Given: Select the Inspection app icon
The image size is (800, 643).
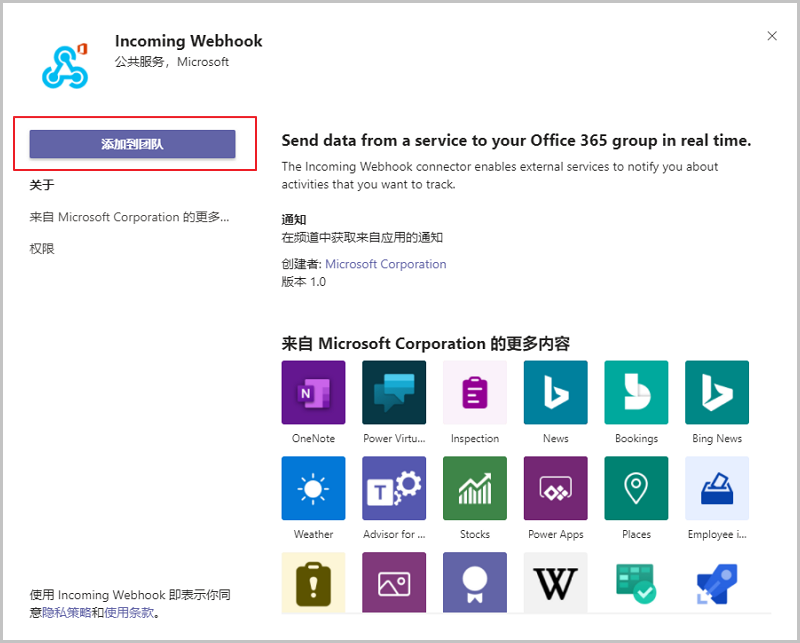Looking at the screenshot, I should [475, 393].
